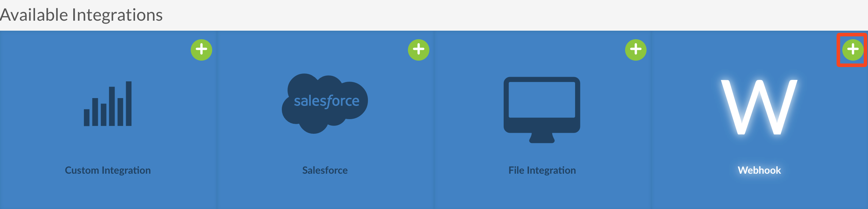Open the Custom Integration label
Screen dimensions: 868x209
pyautogui.click(x=108, y=170)
